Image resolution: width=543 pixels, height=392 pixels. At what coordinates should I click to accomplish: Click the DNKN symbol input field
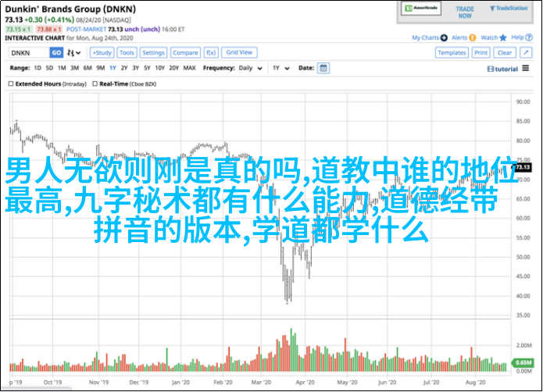tap(29, 52)
